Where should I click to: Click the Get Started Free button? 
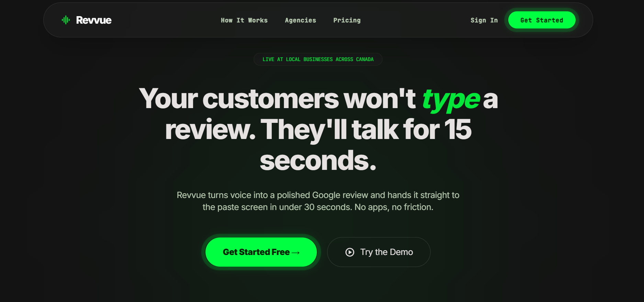click(261, 252)
